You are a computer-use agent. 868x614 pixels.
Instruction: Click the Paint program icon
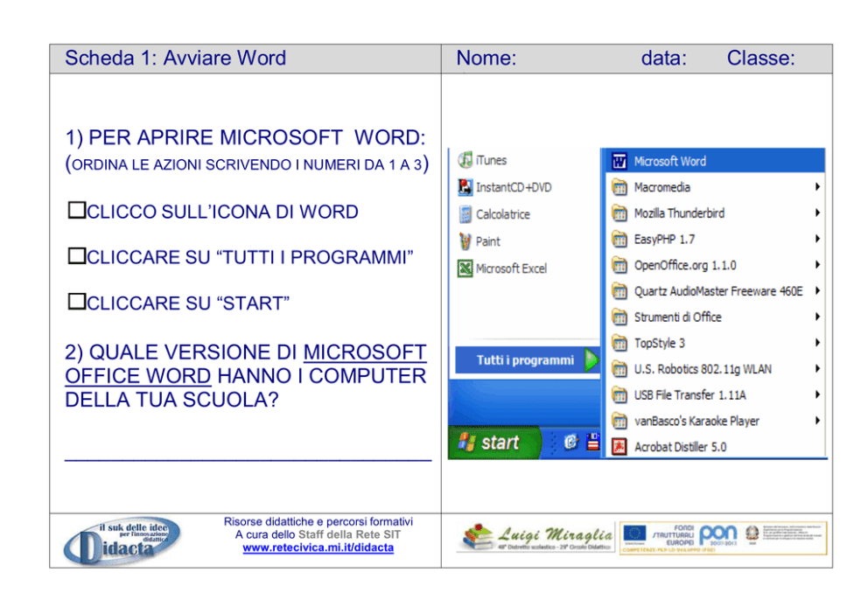pos(465,241)
